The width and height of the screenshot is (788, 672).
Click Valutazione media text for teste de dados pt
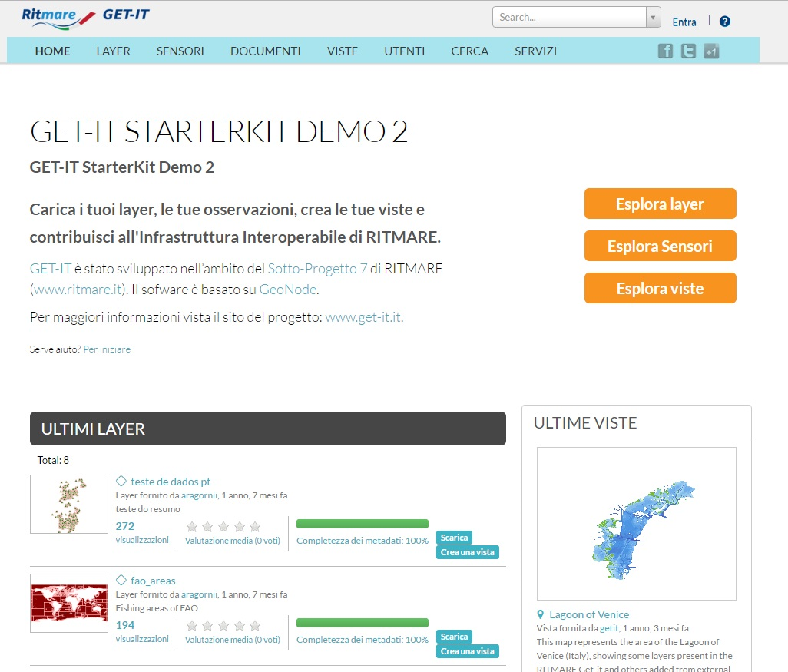[x=232, y=541]
